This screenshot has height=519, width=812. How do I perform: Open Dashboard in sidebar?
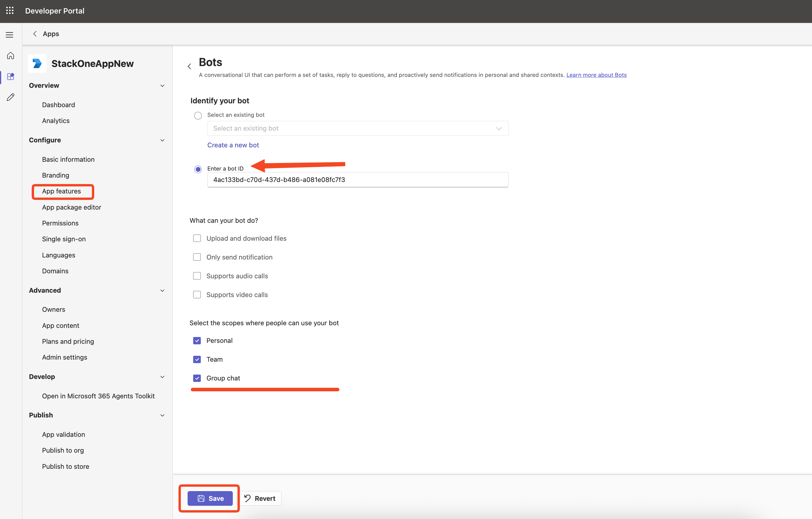[58, 105]
